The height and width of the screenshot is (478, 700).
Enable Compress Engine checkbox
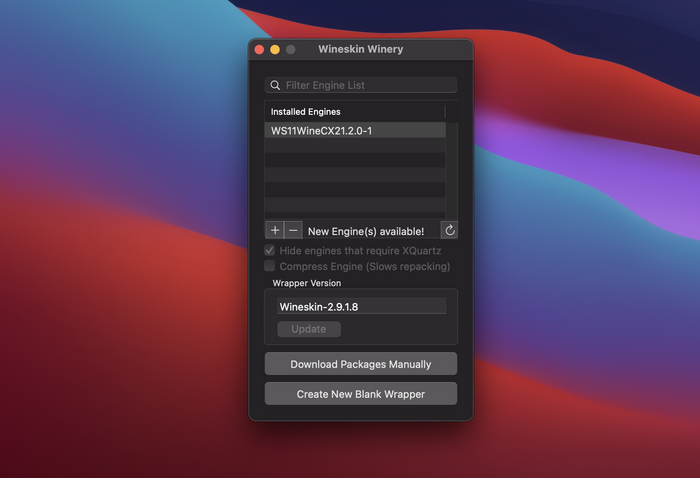[x=270, y=266]
